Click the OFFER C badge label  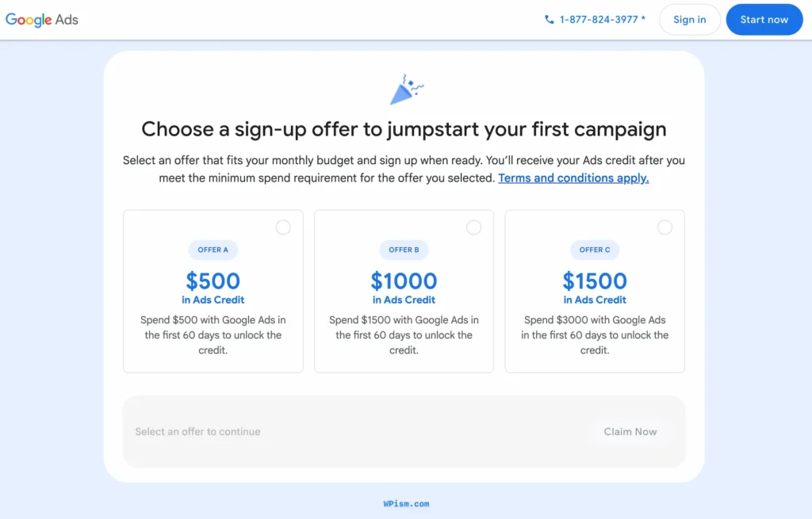(595, 250)
